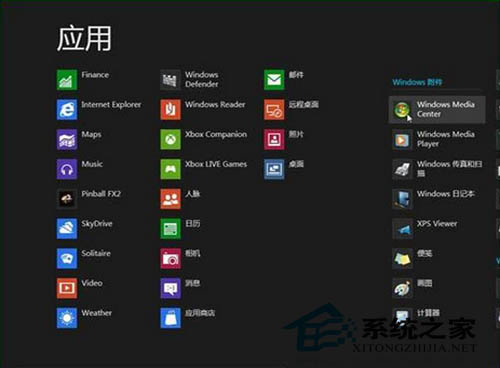Launch the highlighted Windows Media Center
This screenshot has height=368, width=500.
pyautogui.click(x=437, y=109)
